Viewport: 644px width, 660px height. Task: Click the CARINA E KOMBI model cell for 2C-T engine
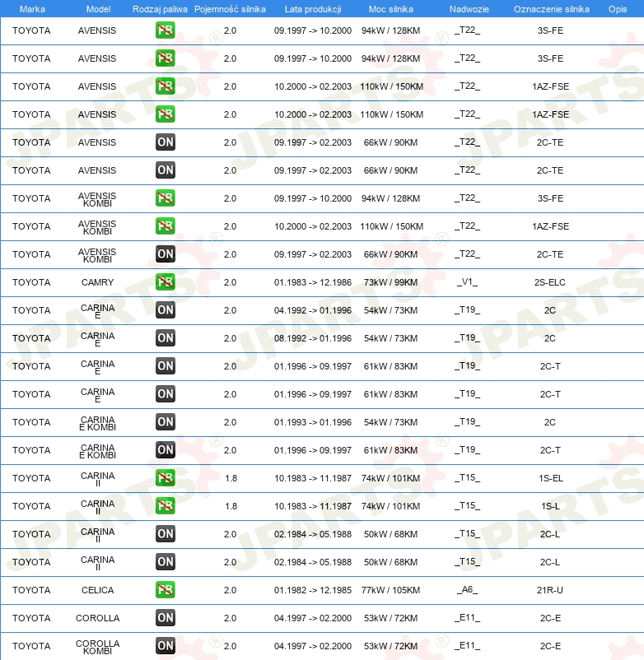(98, 451)
